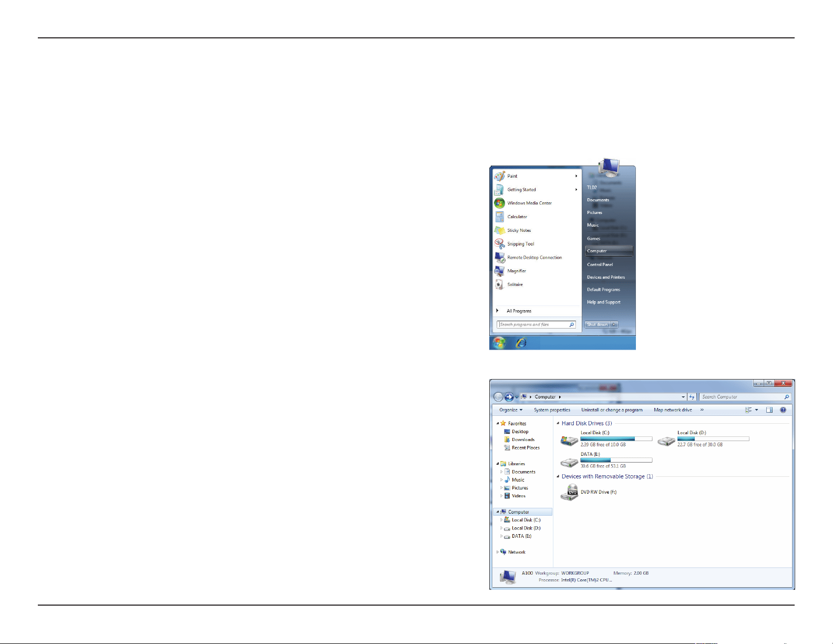Screen dimensions: 833x644
Task: Open the Snipping Tool icon
Action: pos(499,244)
